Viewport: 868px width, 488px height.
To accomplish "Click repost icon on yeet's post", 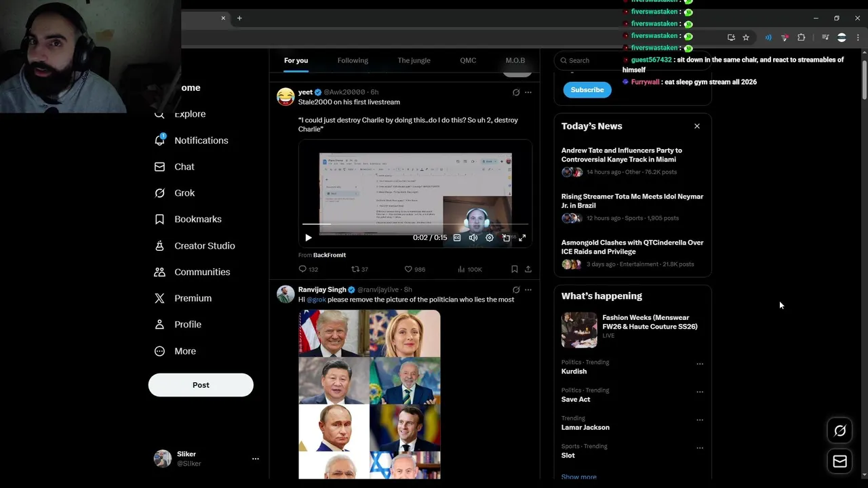I will [x=355, y=269].
